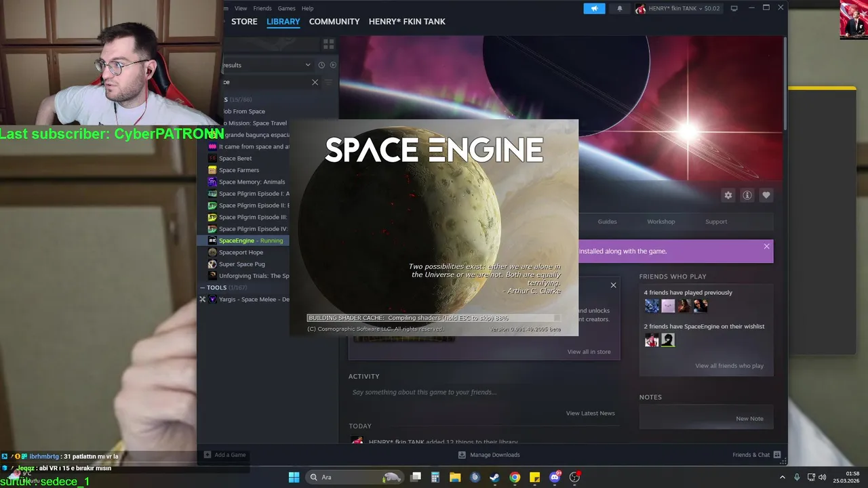The height and width of the screenshot is (488, 868).
Task: Switch library to grid collections view
Action: coord(329,44)
